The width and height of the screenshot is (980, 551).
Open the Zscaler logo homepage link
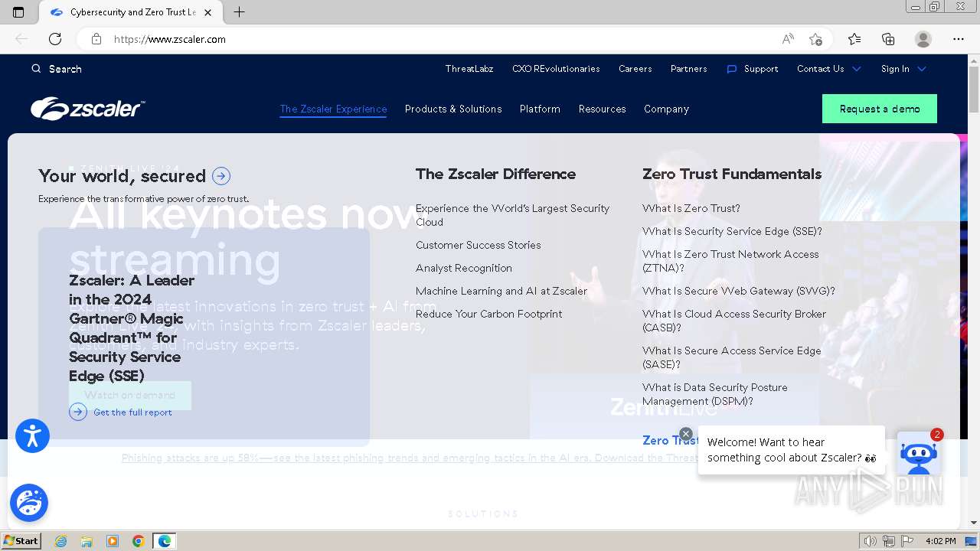point(87,109)
